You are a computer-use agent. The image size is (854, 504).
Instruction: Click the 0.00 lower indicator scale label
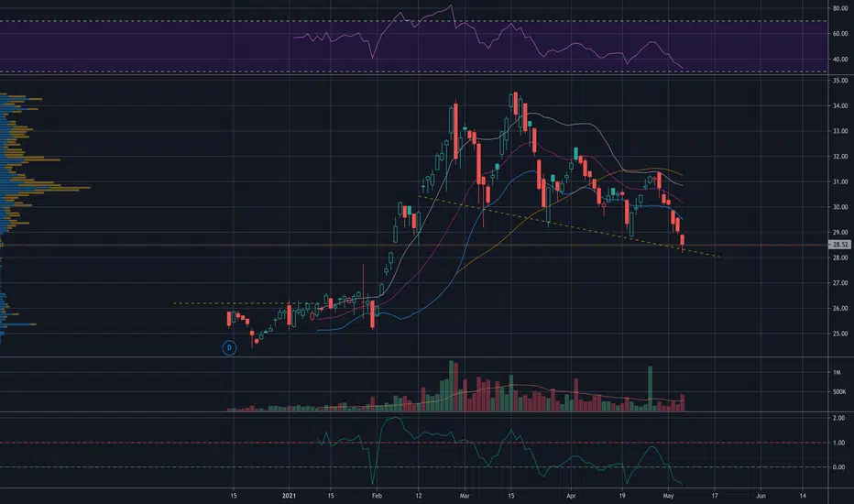839,467
